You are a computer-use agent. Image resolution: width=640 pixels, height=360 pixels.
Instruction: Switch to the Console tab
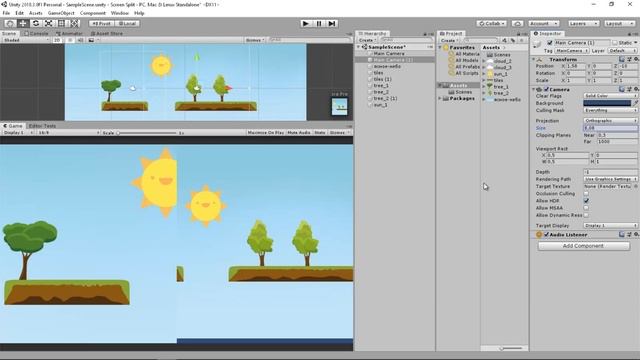point(36,33)
